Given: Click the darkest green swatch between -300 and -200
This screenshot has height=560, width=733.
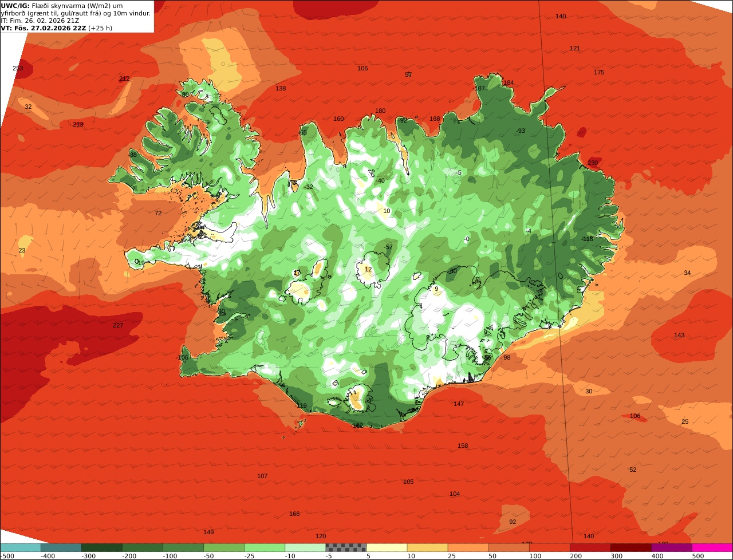Looking at the screenshot, I should pyautogui.click(x=102, y=547).
